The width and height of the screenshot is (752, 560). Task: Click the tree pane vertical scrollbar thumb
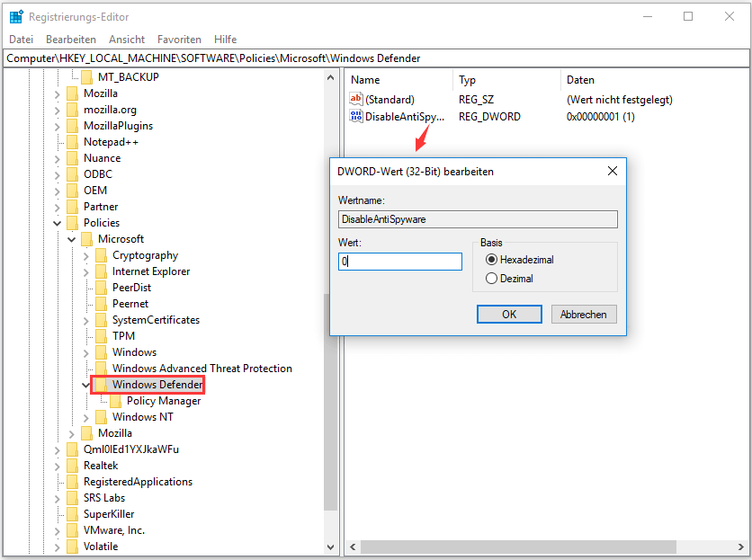point(330,403)
